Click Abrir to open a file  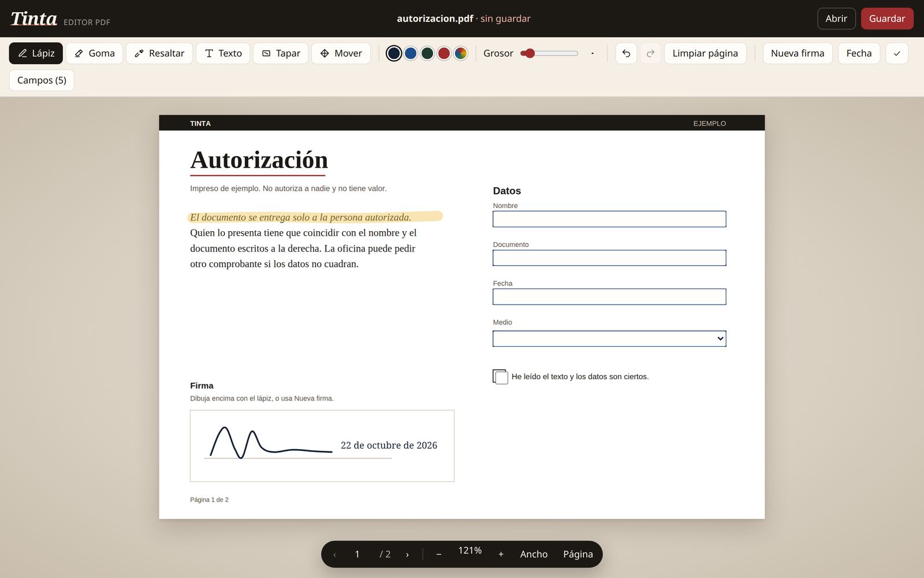point(836,18)
